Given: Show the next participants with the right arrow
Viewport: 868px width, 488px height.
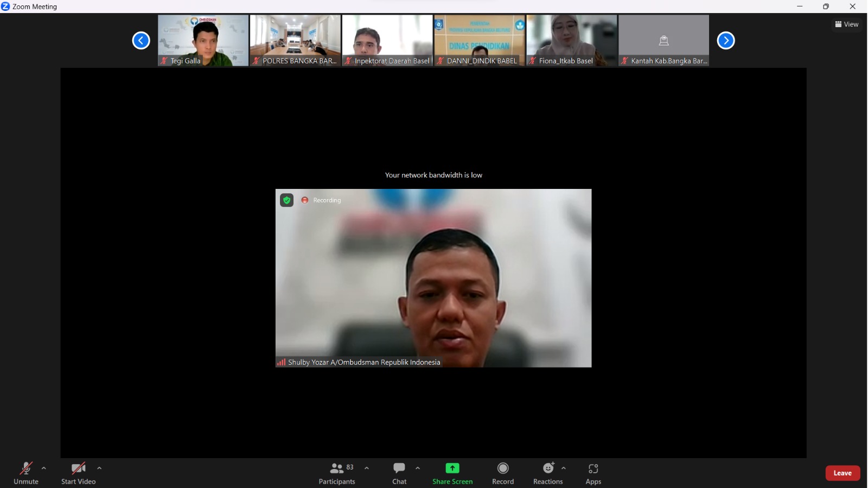Looking at the screenshot, I should [726, 41].
